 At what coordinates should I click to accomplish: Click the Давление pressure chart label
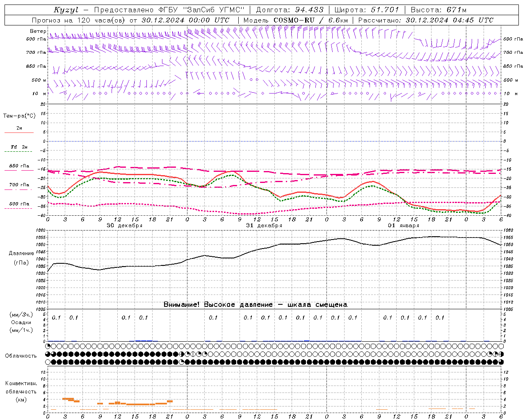click(x=21, y=253)
